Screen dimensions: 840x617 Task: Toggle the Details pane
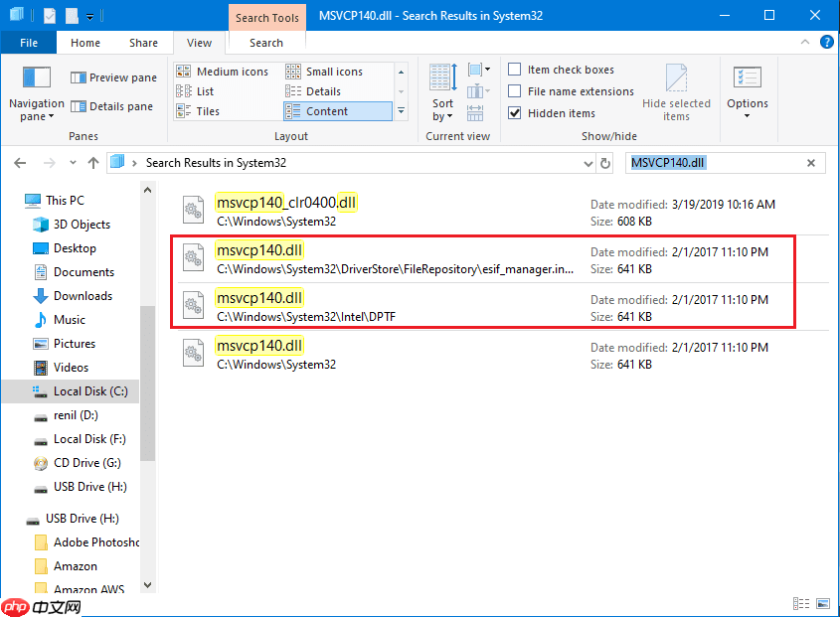tap(111, 106)
